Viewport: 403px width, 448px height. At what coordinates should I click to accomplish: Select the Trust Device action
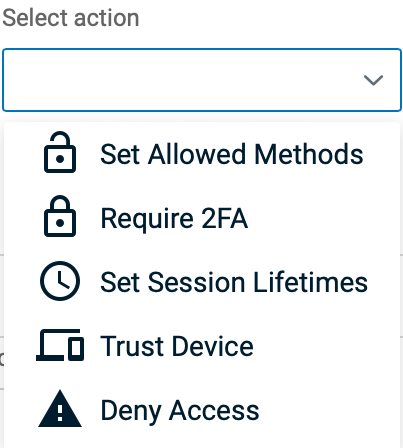202,346
